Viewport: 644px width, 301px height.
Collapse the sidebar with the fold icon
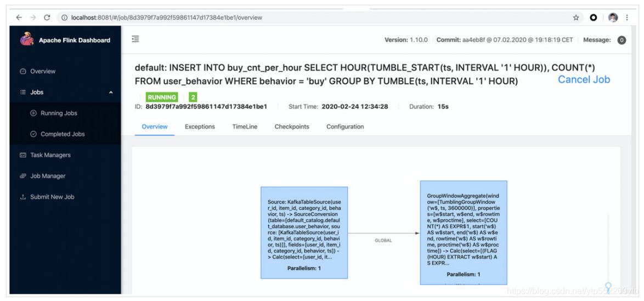[x=135, y=39]
